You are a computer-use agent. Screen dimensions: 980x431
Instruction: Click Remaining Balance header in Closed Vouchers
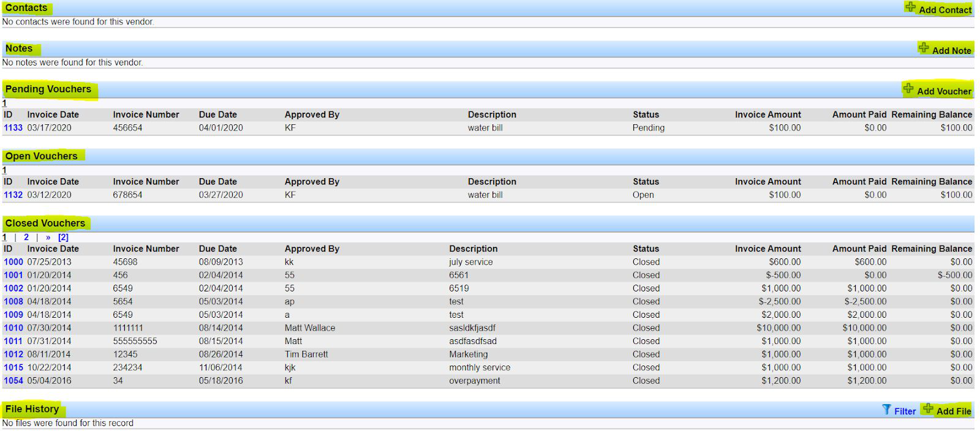click(x=932, y=249)
